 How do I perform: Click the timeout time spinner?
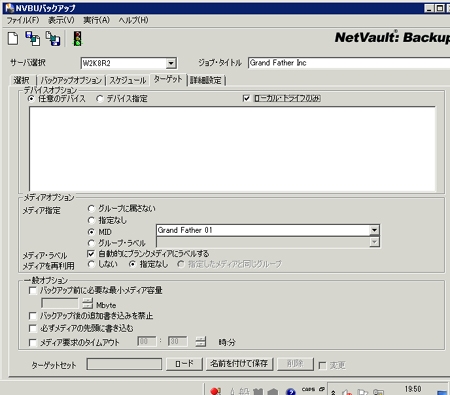coord(200,341)
